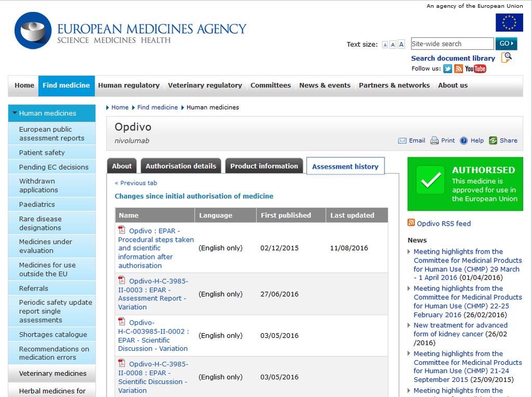Click the Help question mark icon
Screen dimensions: 532x397
coord(463,141)
